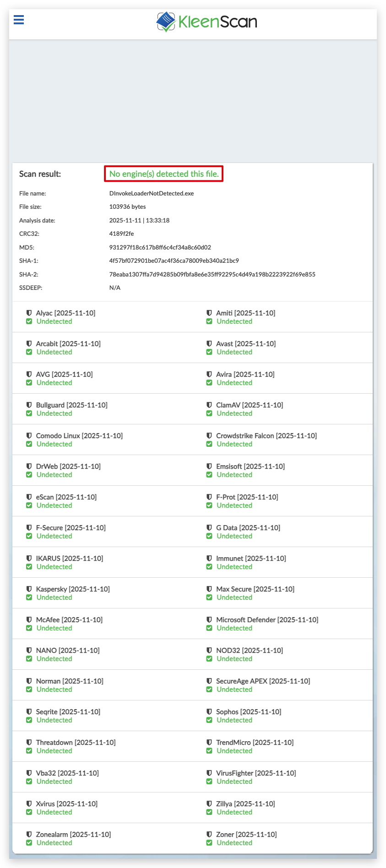Click the Undetected status under Immunet

(234, 567)
